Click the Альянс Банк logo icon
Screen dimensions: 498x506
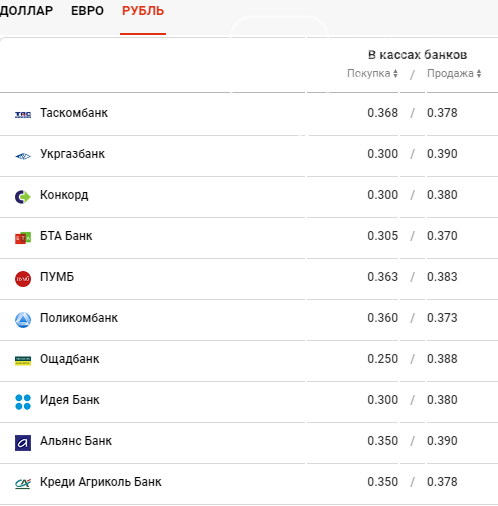click(23, 443)
